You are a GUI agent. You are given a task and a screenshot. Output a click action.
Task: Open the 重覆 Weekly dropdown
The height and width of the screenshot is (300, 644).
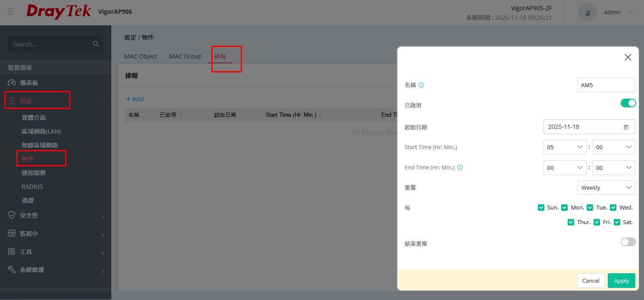[606, 187]
